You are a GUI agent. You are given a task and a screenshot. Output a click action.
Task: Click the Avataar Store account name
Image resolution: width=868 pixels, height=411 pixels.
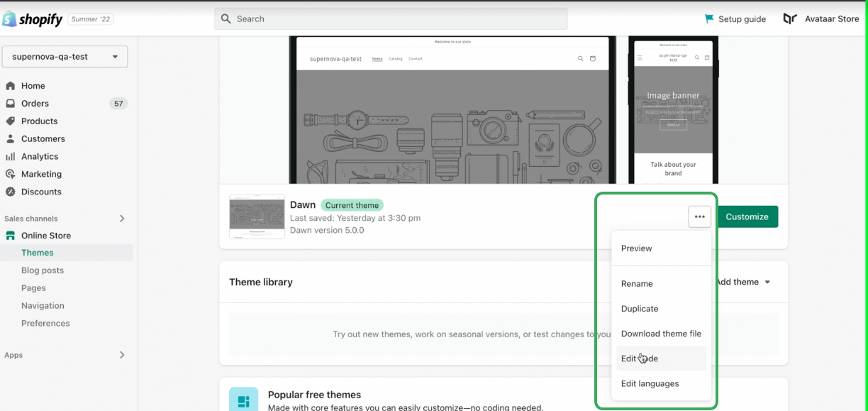(x=832, y=19)
